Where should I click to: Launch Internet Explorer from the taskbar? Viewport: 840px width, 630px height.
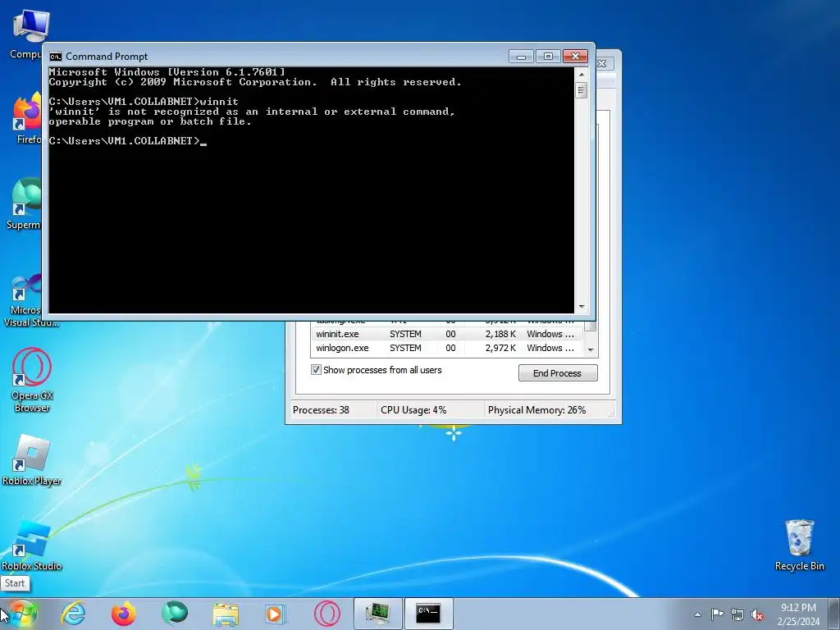pos(73,614)
